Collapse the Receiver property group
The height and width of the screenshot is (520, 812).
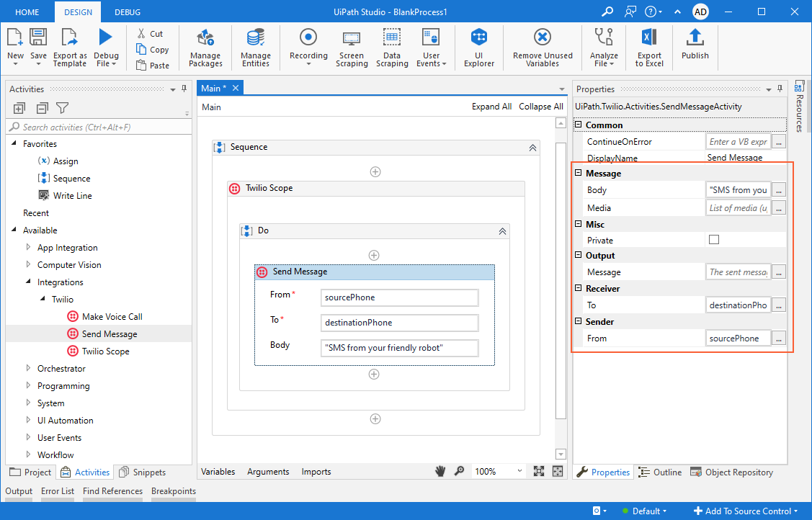[579, 288]
